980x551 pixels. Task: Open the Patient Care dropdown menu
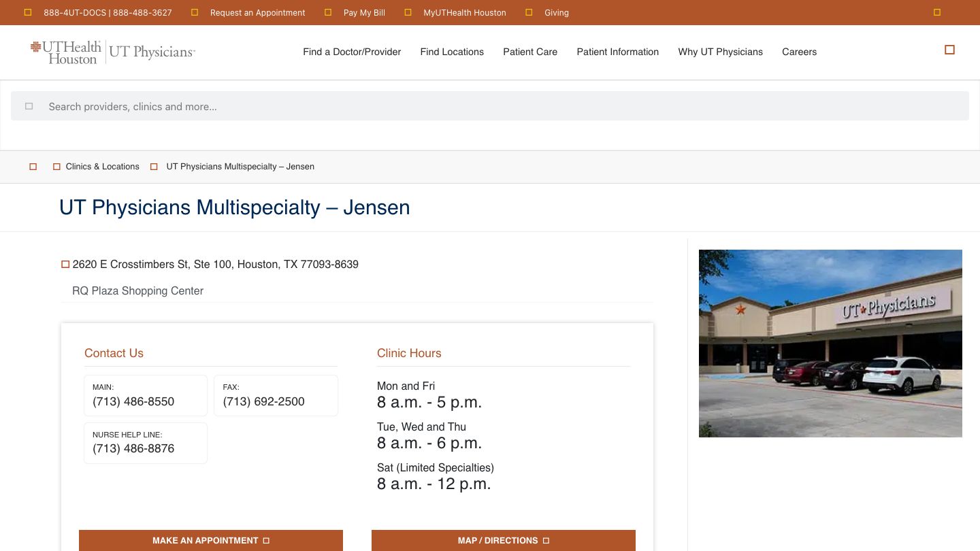click(x=530, y=52)
